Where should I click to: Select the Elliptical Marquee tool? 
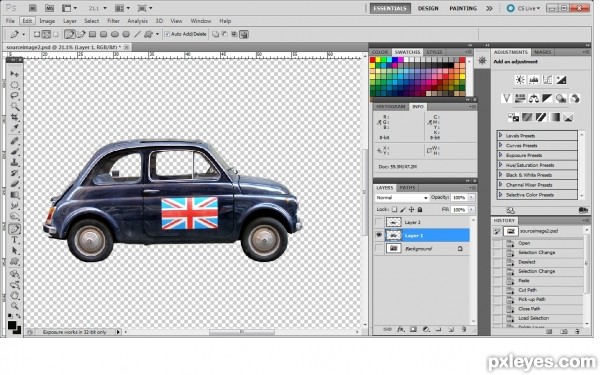click(x=15, y=85)
